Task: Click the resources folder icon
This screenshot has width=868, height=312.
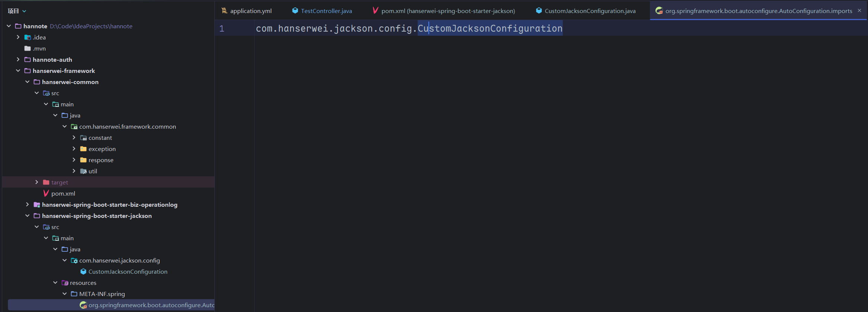Action: click(x=65, y=283)
